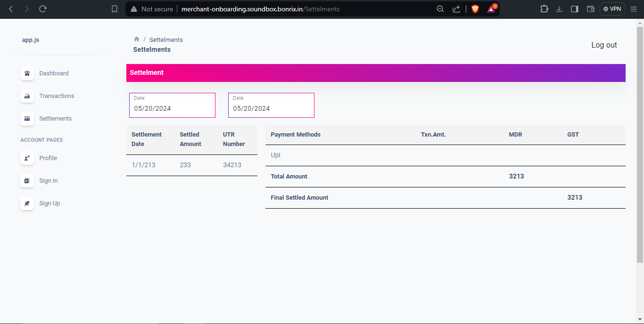Viewport: 644px width, 324px height.
Task: Click the app.js heading in the sidebar
Action: [31, 40]
